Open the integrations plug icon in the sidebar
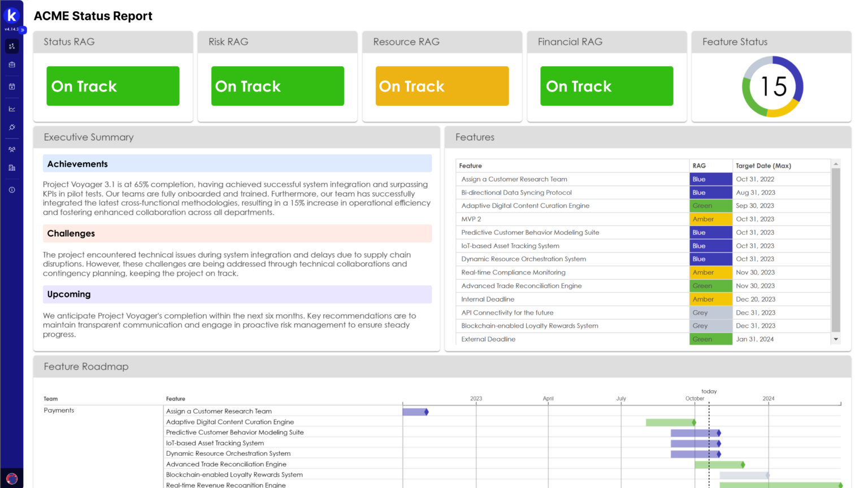The image size is (868, 488). coord(12,128)
